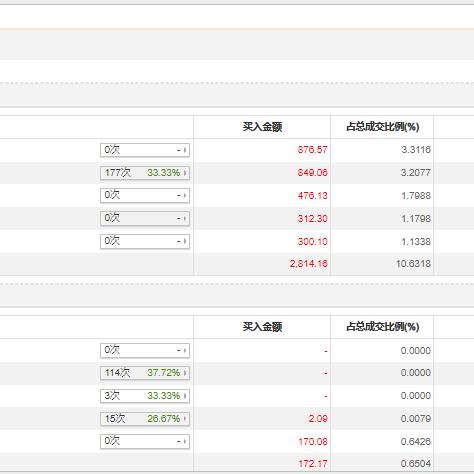Click the 849.06 buy amount value
Image resolution: width=474 pixels, height=474 pixels.
click(313, 173)
